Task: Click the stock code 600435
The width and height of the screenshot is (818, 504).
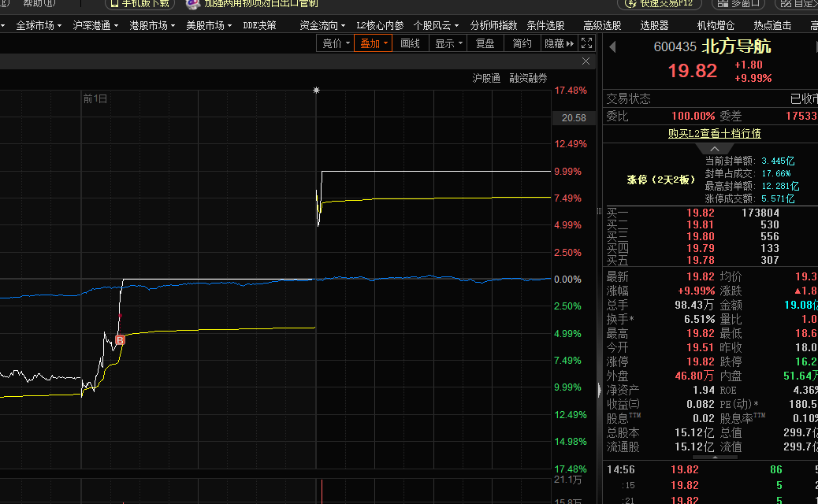Action: pos(675,47)
